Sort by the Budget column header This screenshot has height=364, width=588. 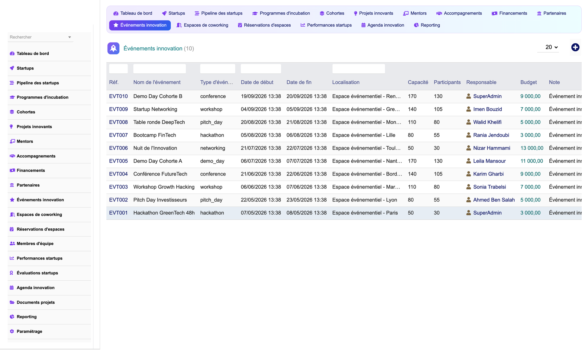click(x=528, y=82)
